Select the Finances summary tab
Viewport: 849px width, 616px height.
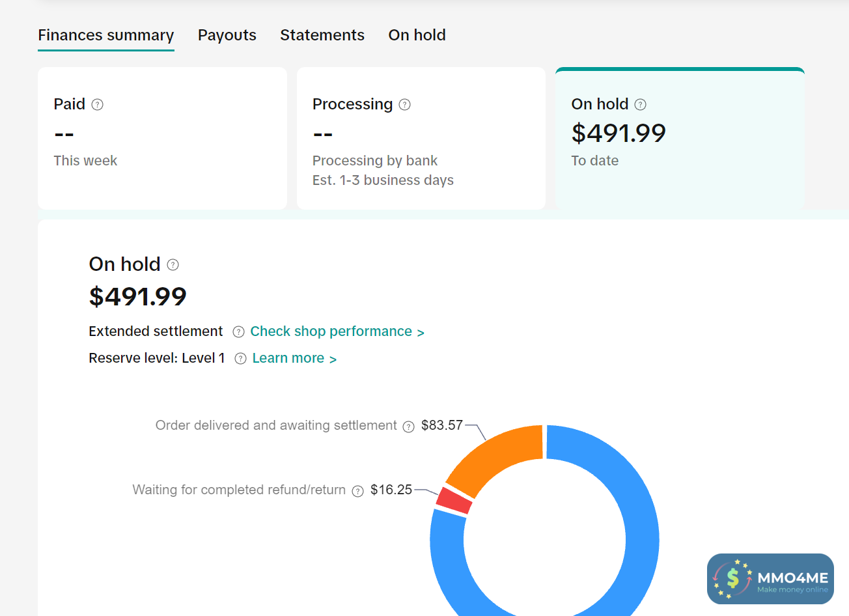pyautogui.click(x=106, y=35)
